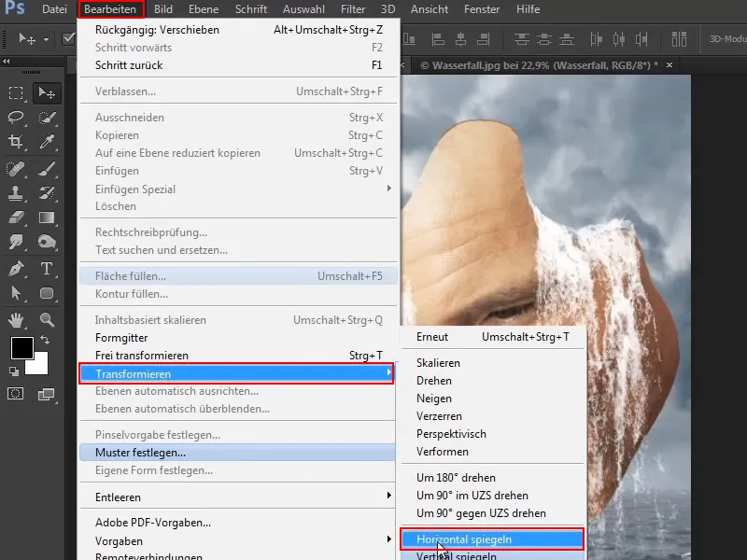The image size is (747, 560).
Task: Select the Horizontal Type tool
Action: tap(46, 269)
